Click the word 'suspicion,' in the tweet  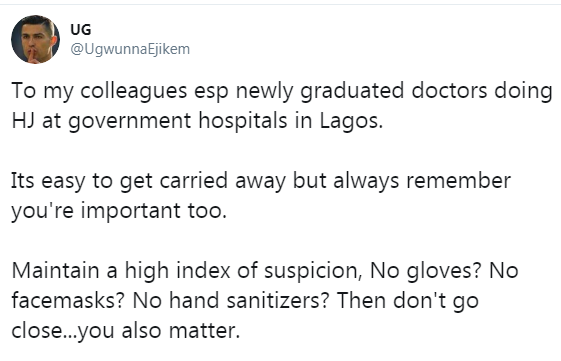click(313, 270)
